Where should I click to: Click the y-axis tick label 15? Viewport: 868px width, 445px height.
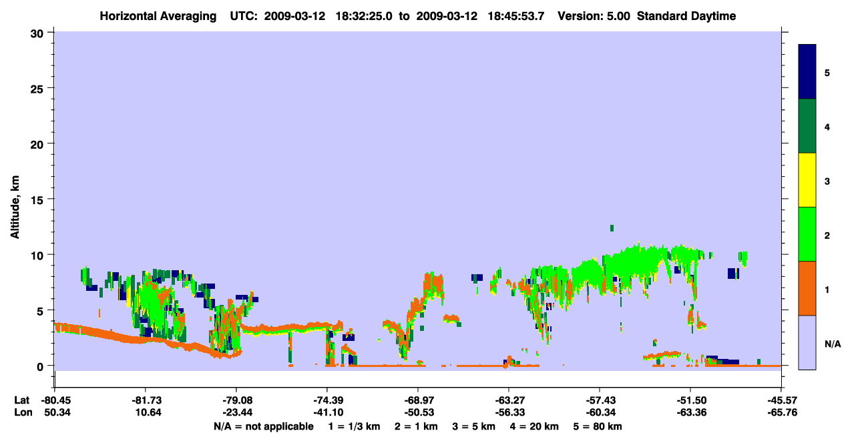(x=39, y=199)
